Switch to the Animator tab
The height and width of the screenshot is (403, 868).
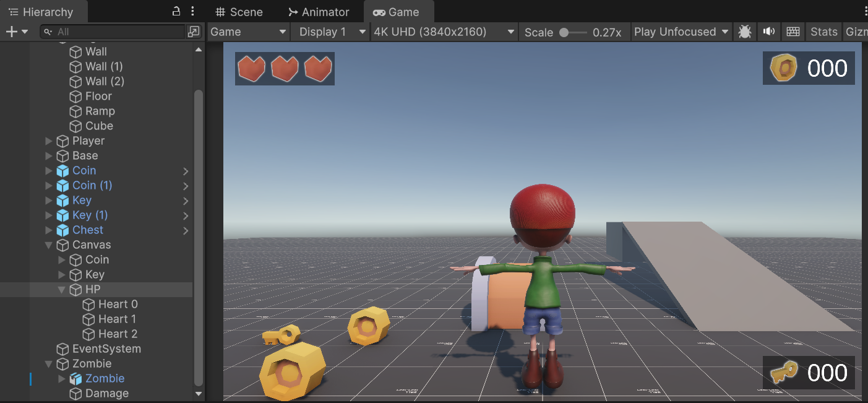319,12
